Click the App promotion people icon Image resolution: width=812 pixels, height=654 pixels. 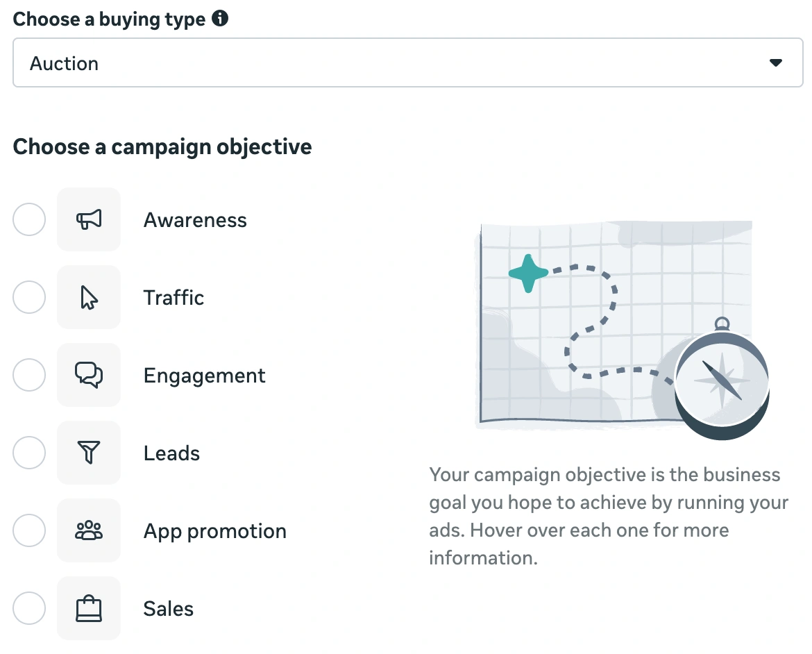click(x=89, y=530)
